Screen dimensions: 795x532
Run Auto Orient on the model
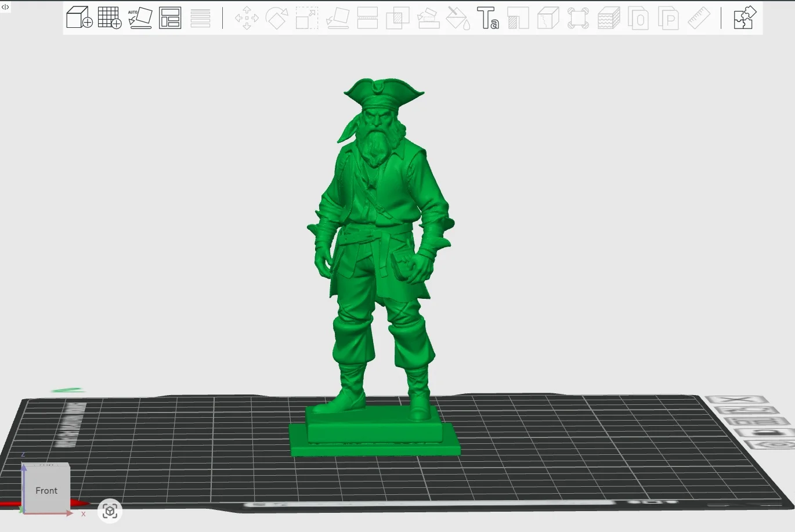coord(140,17)
